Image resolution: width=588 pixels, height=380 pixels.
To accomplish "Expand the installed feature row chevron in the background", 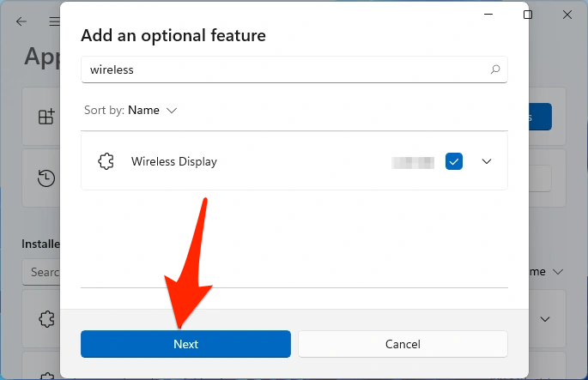I will (x=545, y=318).
